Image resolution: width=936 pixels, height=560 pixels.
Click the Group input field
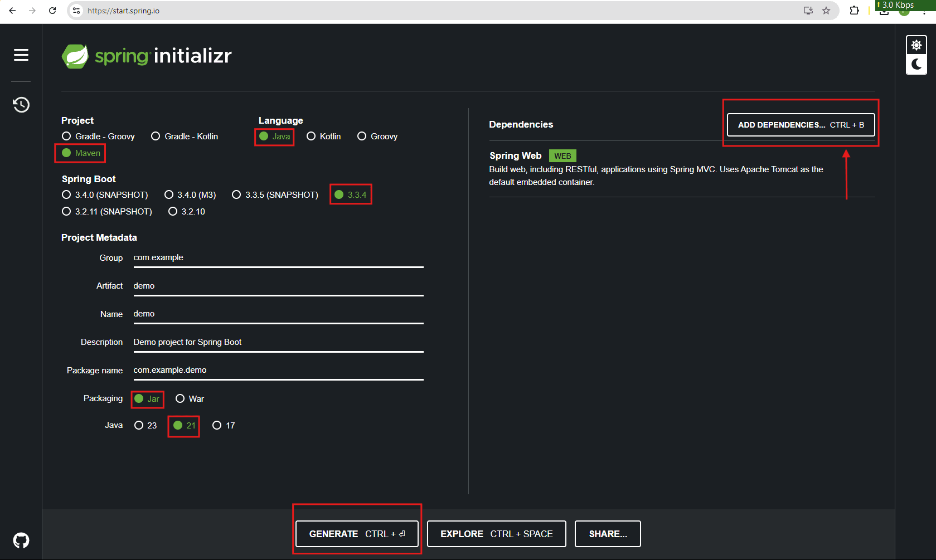[x=278, y=258]
